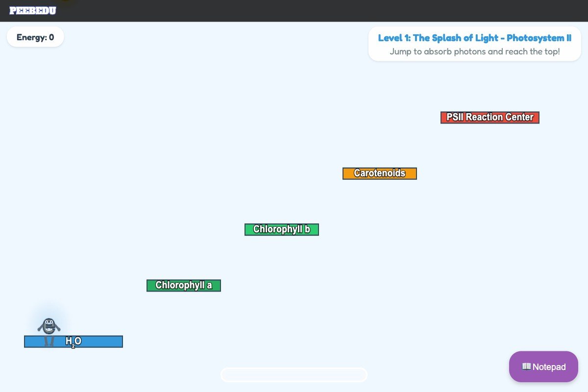588x392 pixels.
Task: Select the Level 1 Photosystem II title
Action: coord(474,38)
